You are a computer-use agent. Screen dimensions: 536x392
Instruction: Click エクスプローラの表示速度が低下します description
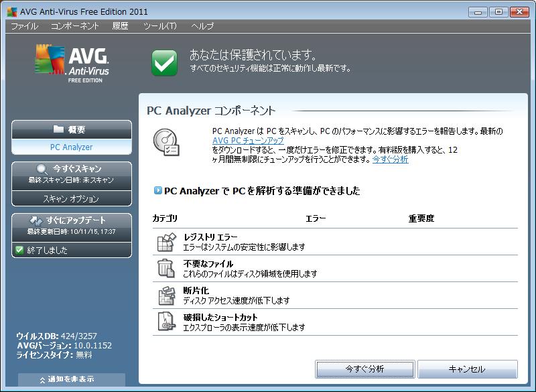[x=244, y=327]
